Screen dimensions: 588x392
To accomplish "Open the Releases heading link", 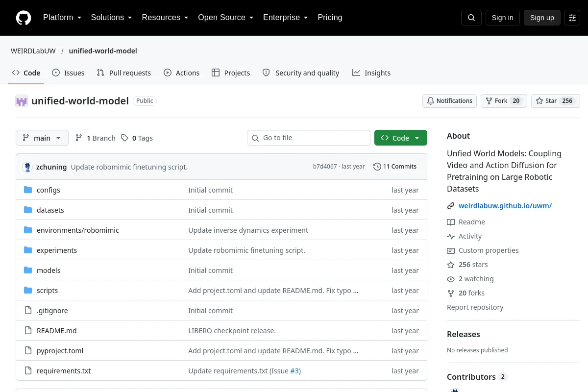I will click(464, 334).
